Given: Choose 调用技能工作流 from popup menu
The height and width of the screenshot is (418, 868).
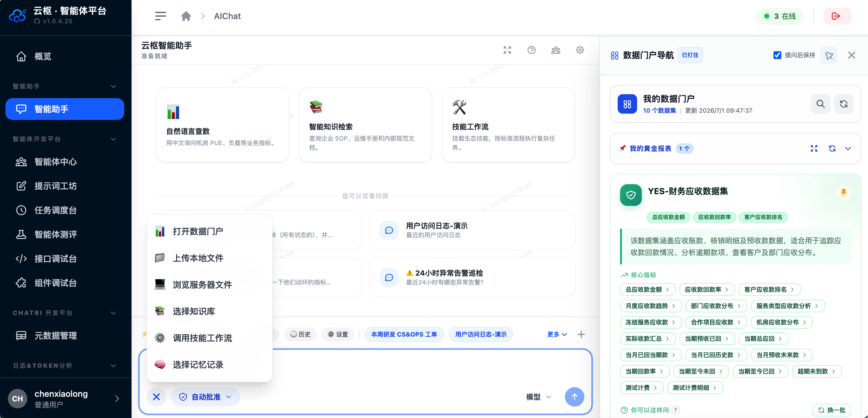Looking at the screenshot, I should coord(209,338).
